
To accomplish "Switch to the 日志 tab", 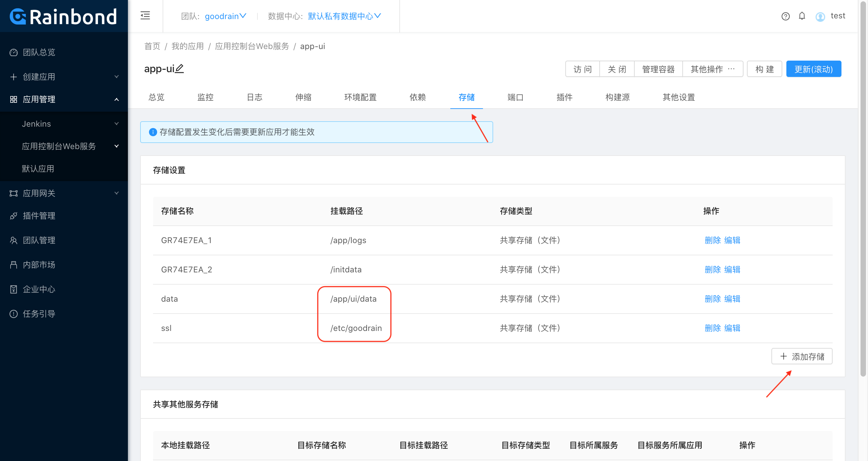I will pos(254,97).
